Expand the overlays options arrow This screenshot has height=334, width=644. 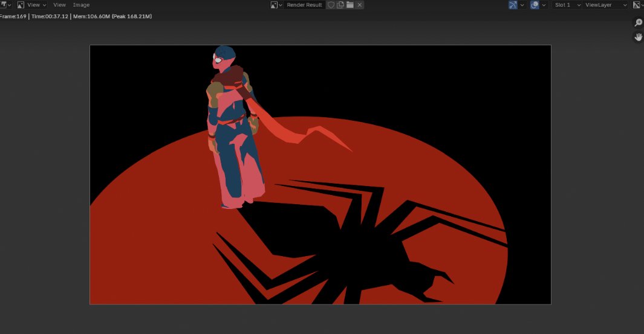tap(544, 5)
